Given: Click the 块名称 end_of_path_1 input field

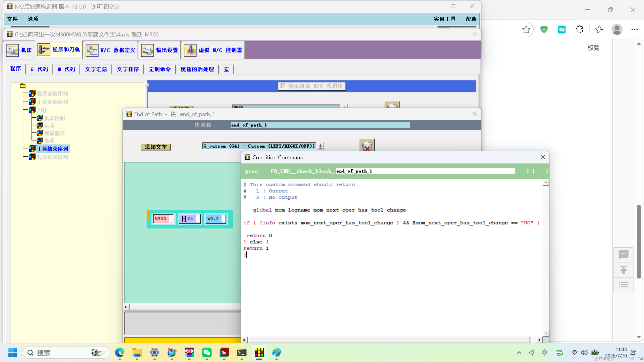Looking at the screenshot, I should point(320,125).
